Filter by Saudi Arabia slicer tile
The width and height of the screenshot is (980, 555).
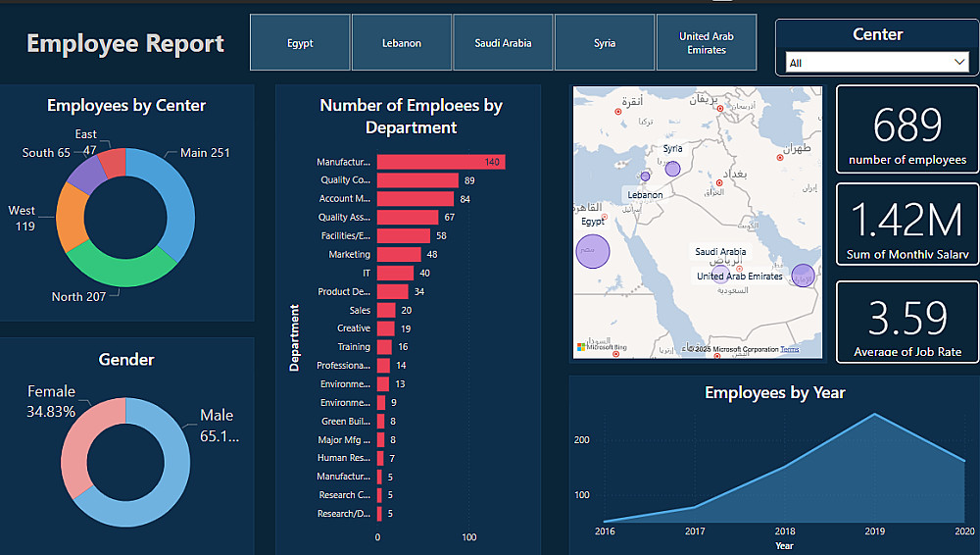coord(503,42)
